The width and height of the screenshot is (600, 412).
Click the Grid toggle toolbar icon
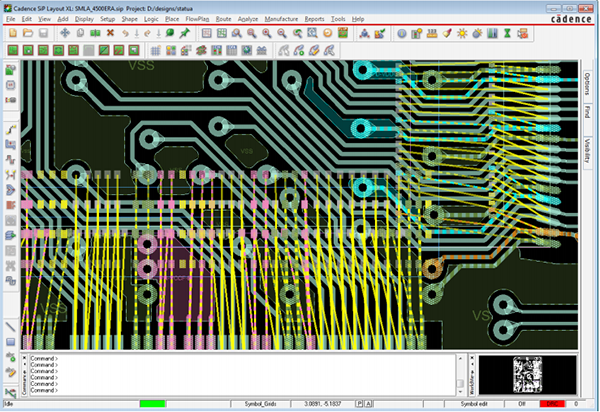(155, 50)
